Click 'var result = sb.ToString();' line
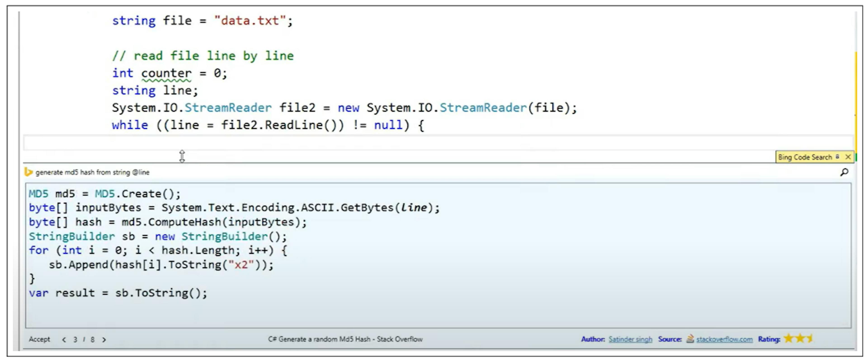 (x=118, y=293)
